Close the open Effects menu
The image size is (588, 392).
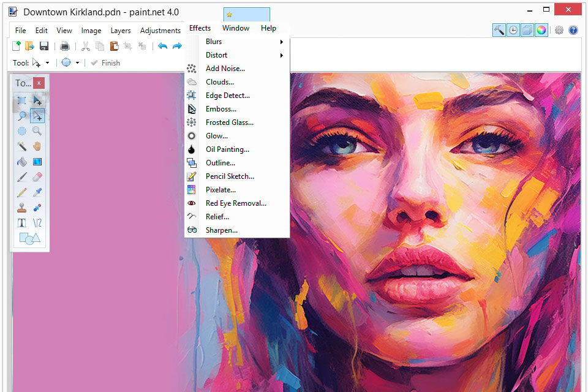200,28
